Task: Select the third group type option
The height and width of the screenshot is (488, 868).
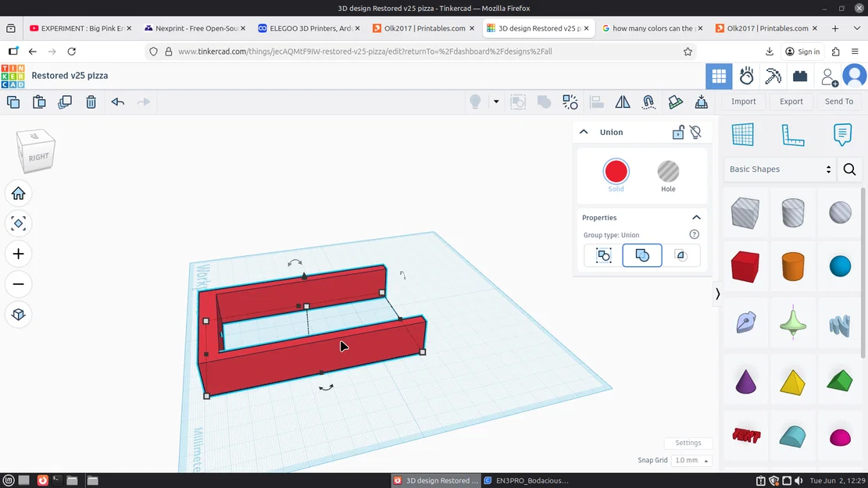Action: 681,255
